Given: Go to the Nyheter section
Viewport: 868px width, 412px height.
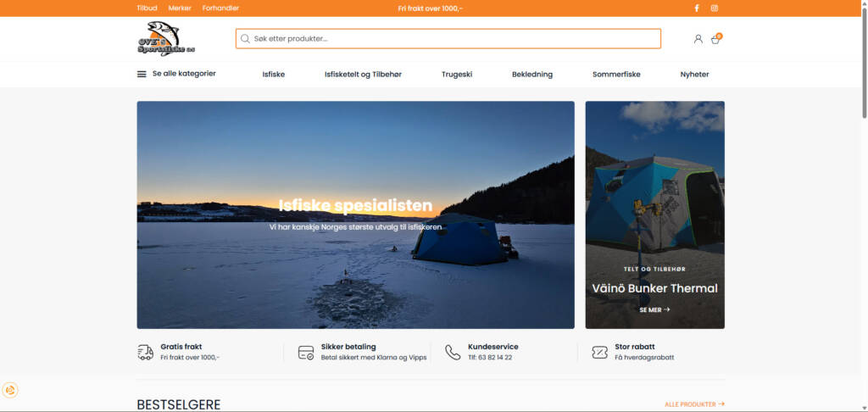Looking at the screenshot, I should (x=694, y=75).
